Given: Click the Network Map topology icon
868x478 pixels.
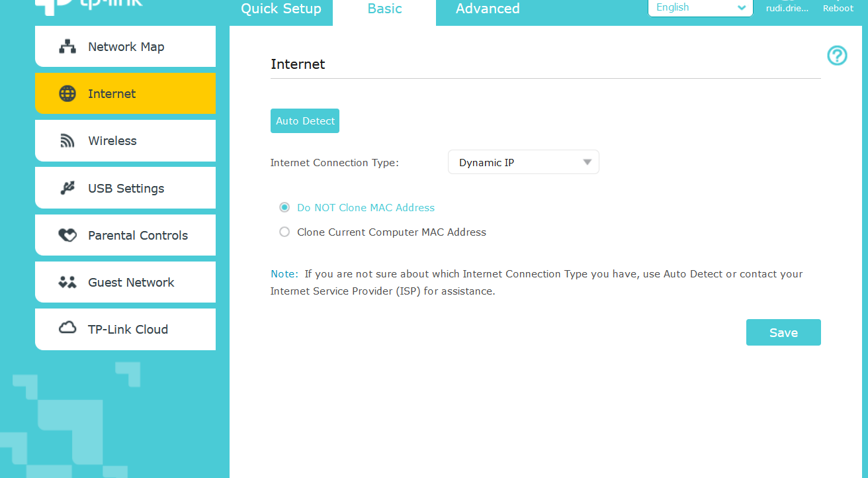Looking at the screenshot, I should coord(67,47).
